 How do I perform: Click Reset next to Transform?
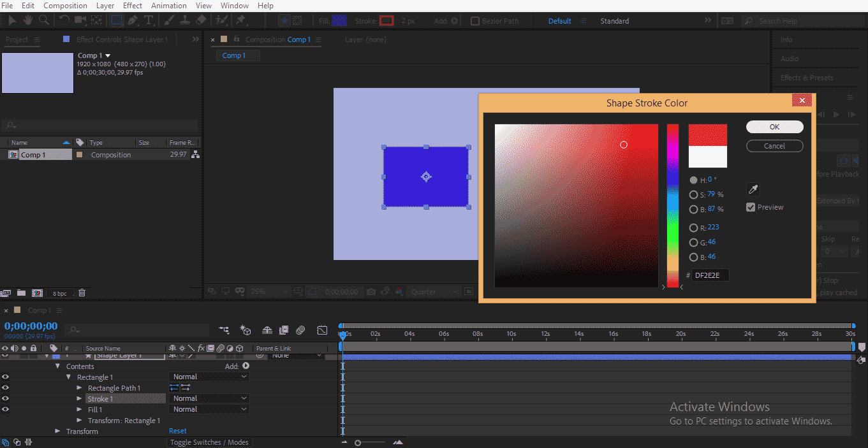coord(177,431)
